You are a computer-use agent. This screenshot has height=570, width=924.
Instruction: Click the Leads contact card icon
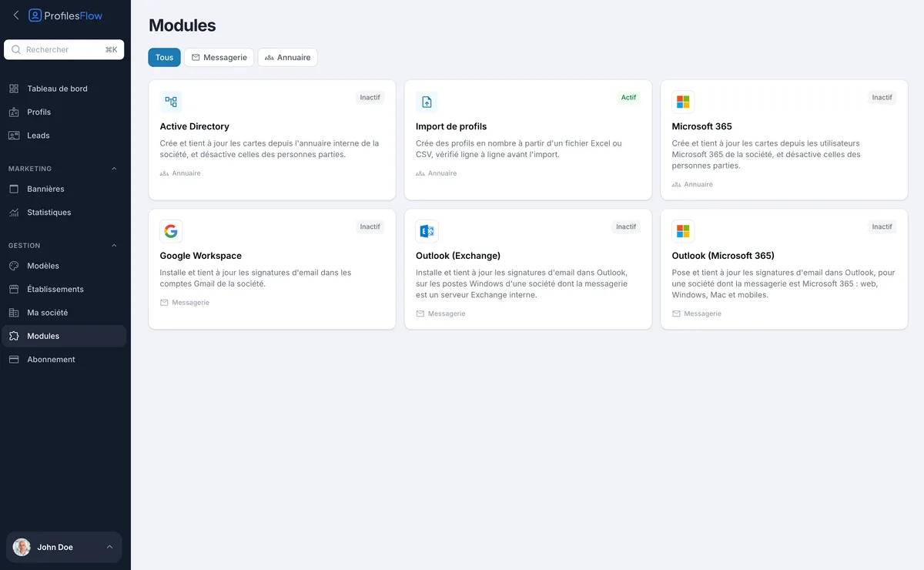point(14,136)
